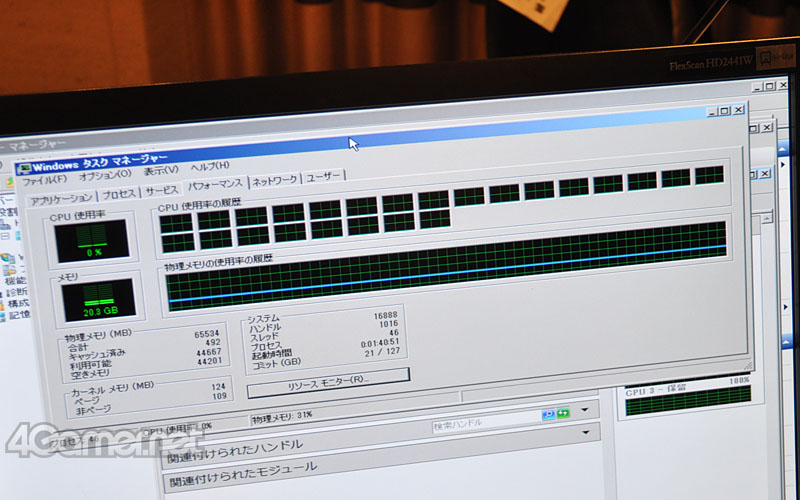Open the オプション(O) menu

[x=105, y=175]
